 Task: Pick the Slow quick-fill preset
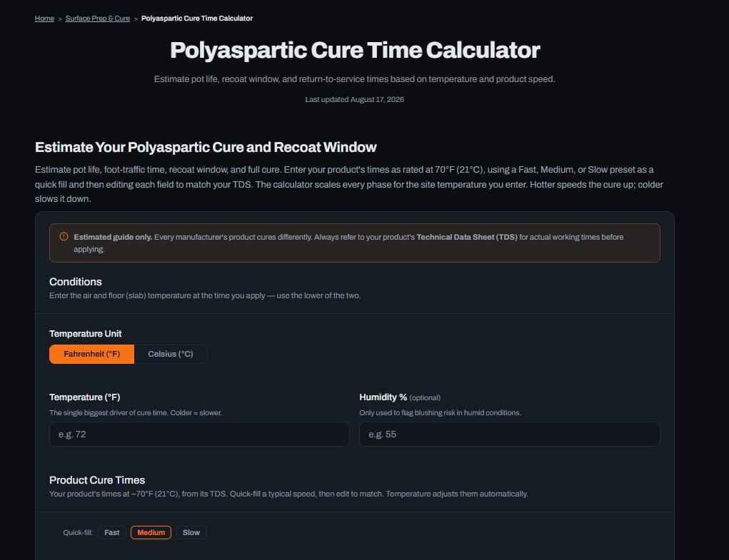[191, 533]
